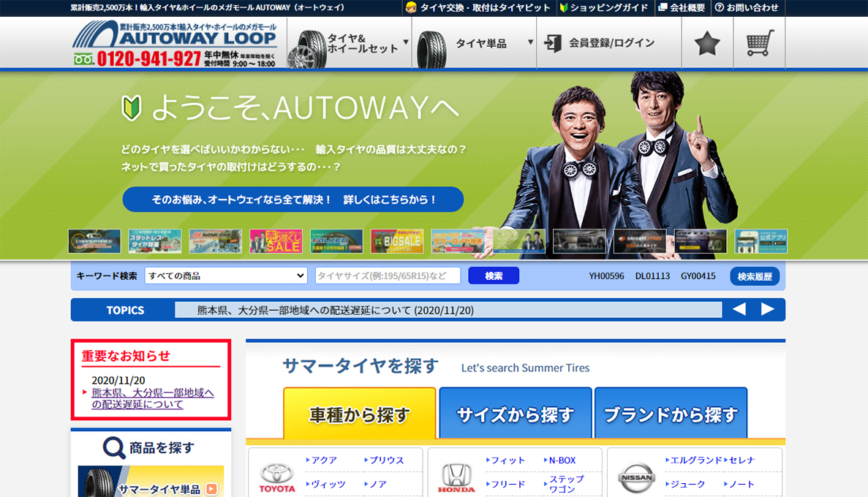The width and height of the screenshot is (868, 497).
Task: Select recent search GY00415
Action: pos(698,276)
